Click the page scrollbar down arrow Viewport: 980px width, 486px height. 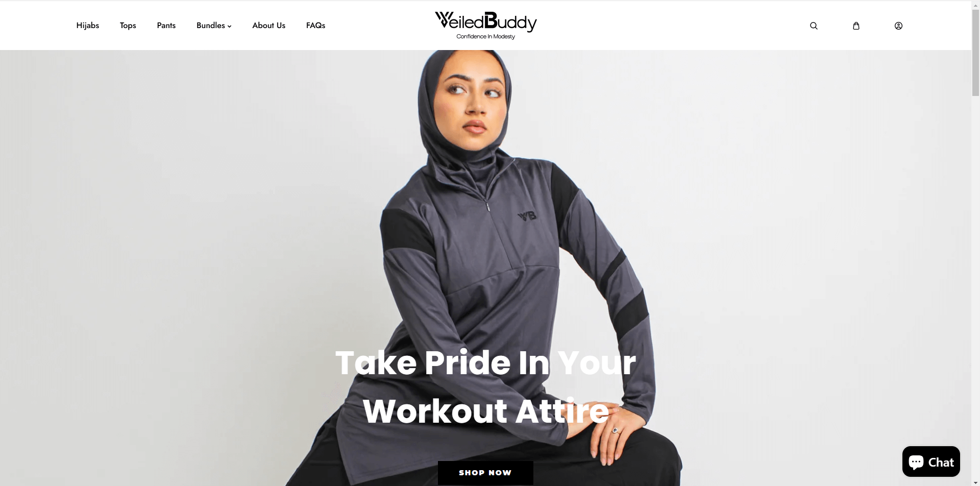975,482
